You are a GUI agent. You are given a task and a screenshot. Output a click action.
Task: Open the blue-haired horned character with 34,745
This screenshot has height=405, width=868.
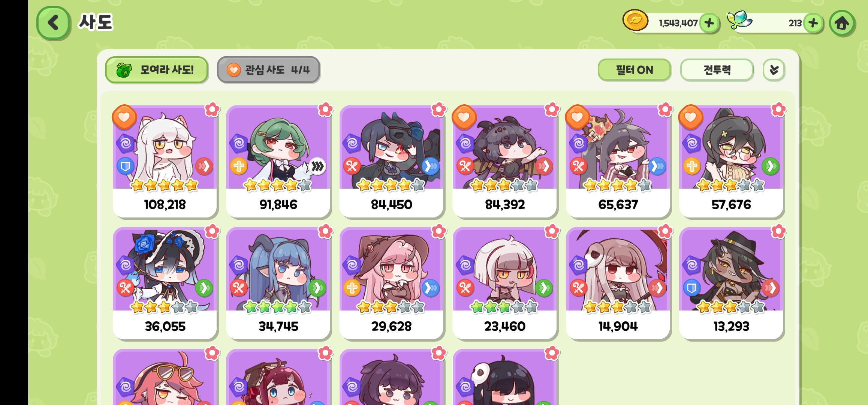pos(278,283)
